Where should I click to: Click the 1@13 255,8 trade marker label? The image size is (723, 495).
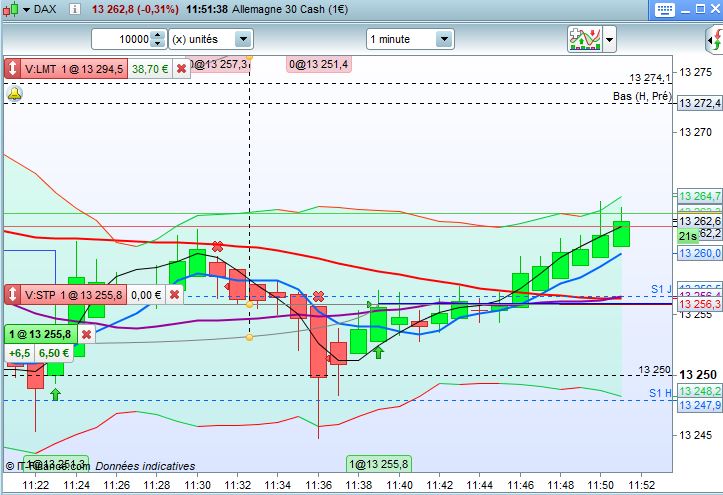point(379,464)
